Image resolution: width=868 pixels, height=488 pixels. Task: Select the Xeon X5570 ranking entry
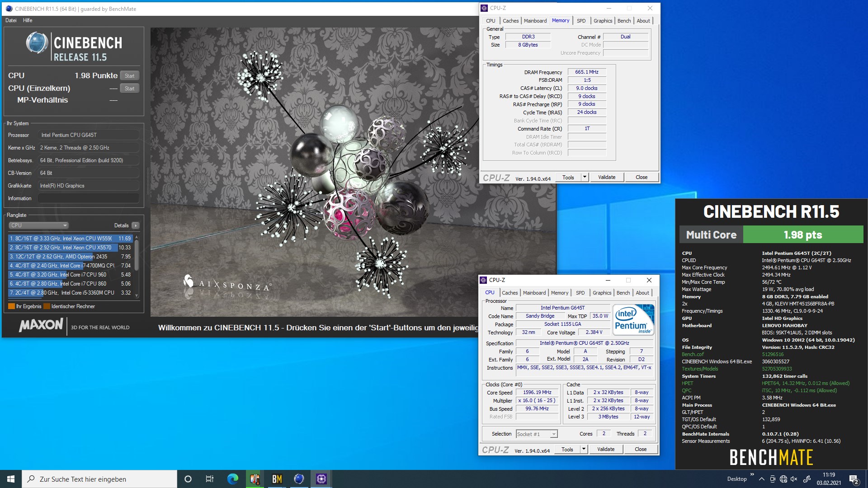pyautogui.click(x=70, y=248)
